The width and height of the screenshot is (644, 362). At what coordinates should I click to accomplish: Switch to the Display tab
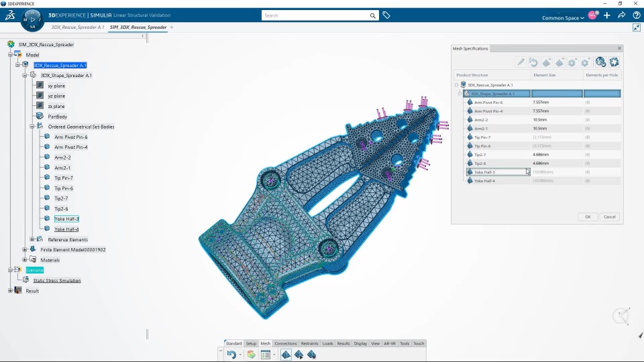point(360,343)
